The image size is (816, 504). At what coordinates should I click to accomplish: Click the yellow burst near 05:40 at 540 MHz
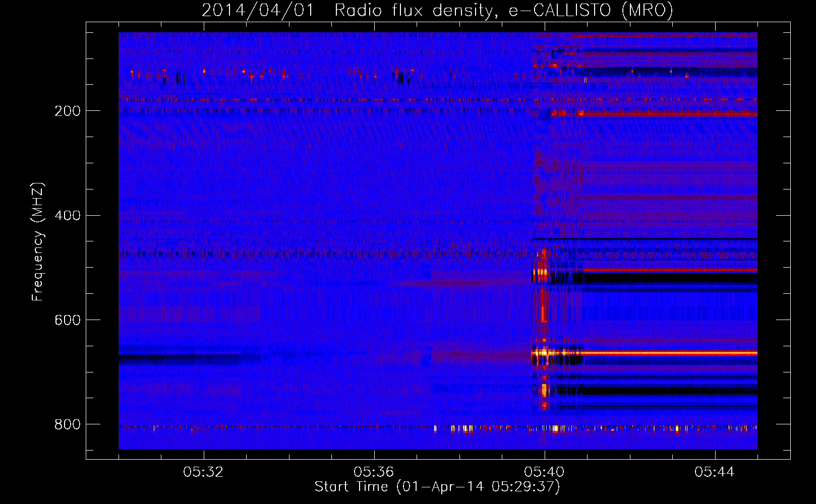pos(541,273)
